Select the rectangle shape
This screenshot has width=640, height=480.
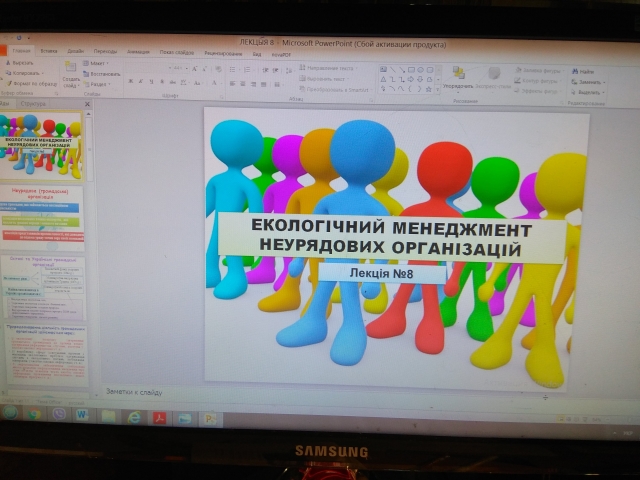coord(411,70)
